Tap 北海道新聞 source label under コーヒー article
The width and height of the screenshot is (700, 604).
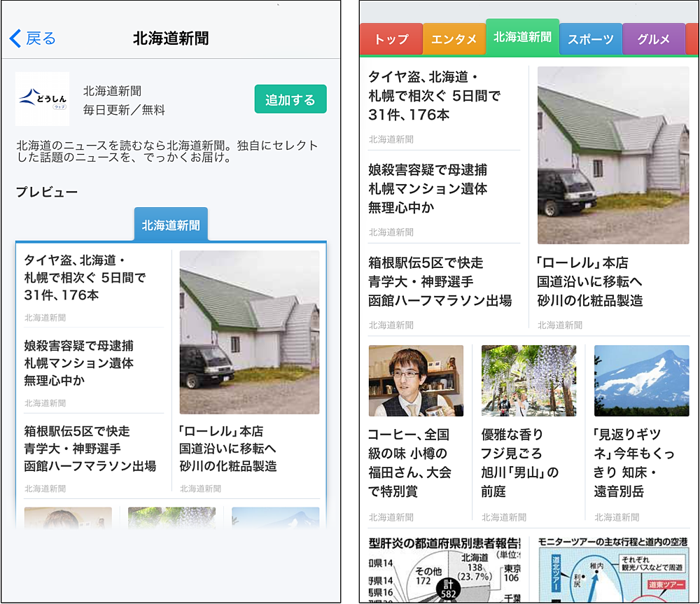391,517
